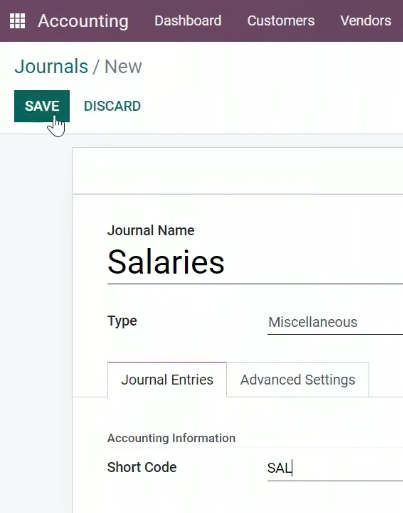Click the Journal Name label
The image size is (403, 513).
(x=151, y=230)
